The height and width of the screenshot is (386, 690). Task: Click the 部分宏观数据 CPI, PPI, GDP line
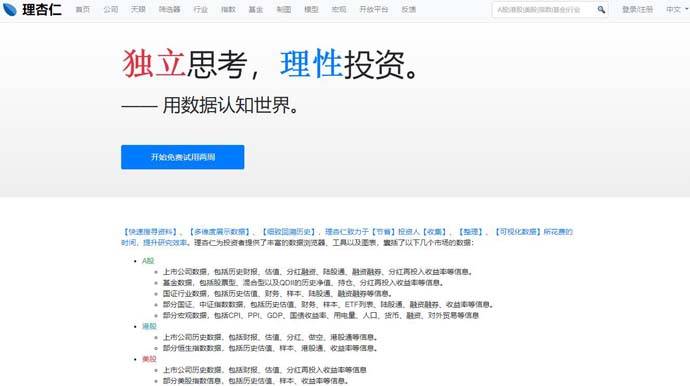click(321, 316)
